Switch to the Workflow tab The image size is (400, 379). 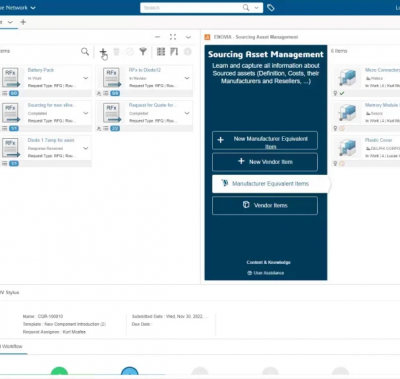11,346
